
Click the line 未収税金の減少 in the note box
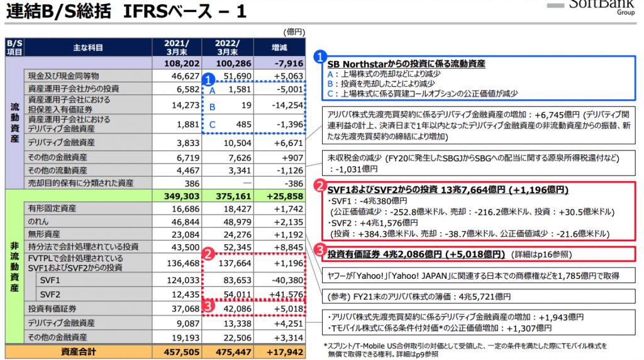pyautogui.click(x=473, y=158)
